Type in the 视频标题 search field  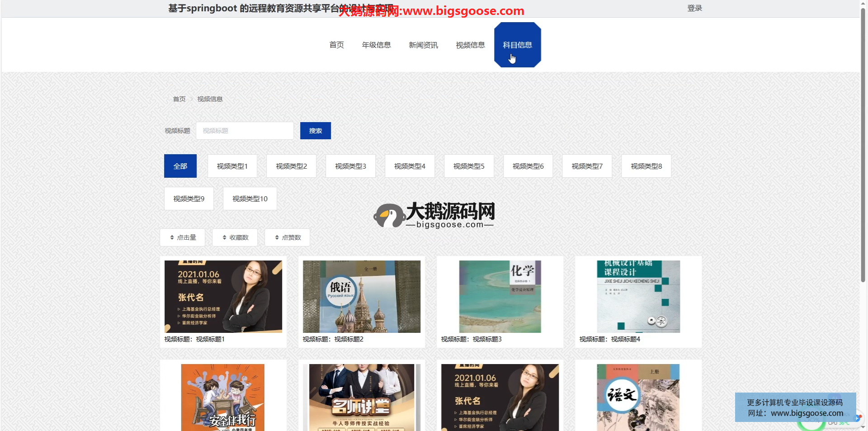click(245, 131)
